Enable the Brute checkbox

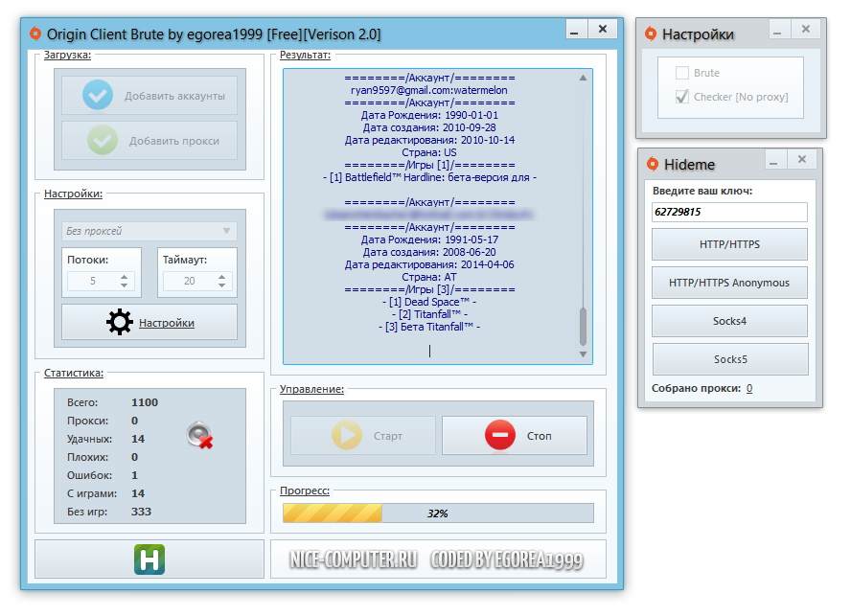pos(682,73)
